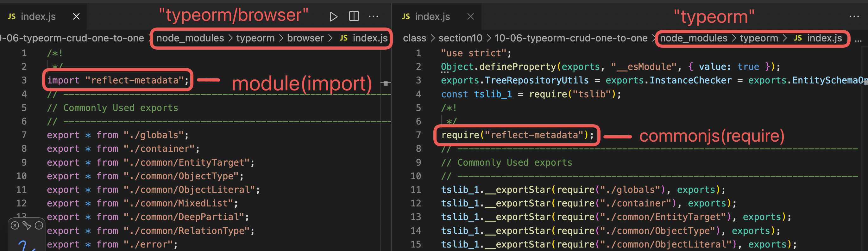Close the floating annotation toolbar with X

click(15, 225)
